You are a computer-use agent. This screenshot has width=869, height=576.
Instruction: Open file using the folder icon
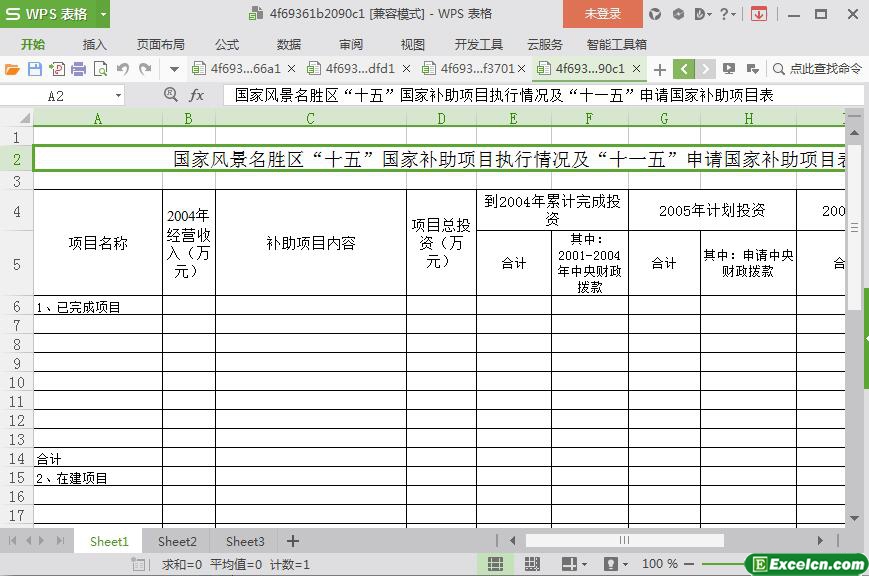coord(12,69)
